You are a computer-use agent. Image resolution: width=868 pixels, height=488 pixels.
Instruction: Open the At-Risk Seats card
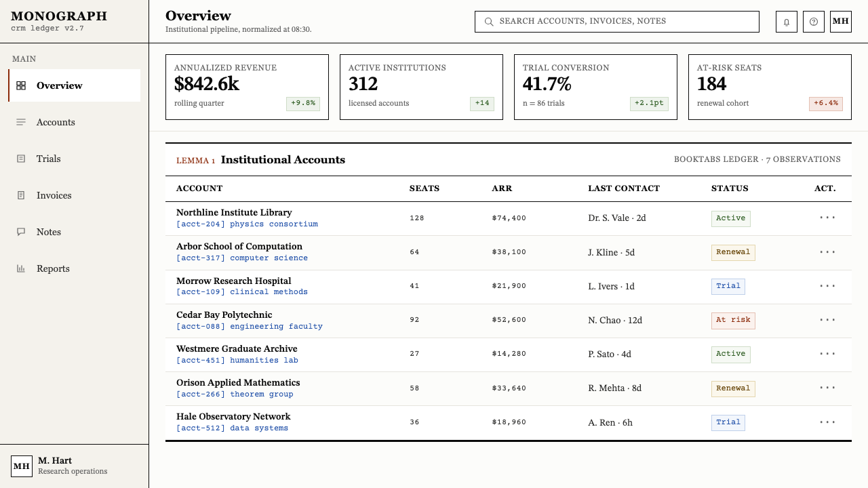tap(770, 87)
